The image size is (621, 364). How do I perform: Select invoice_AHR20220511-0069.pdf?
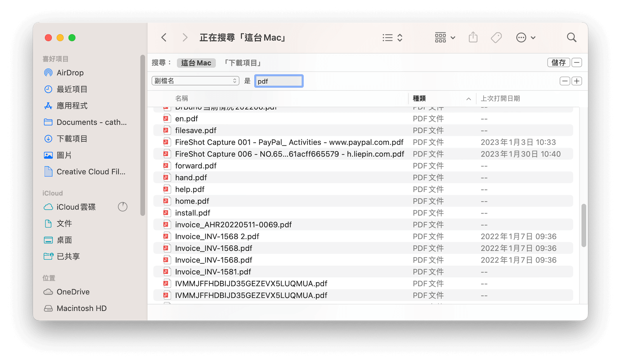[363, 224]
